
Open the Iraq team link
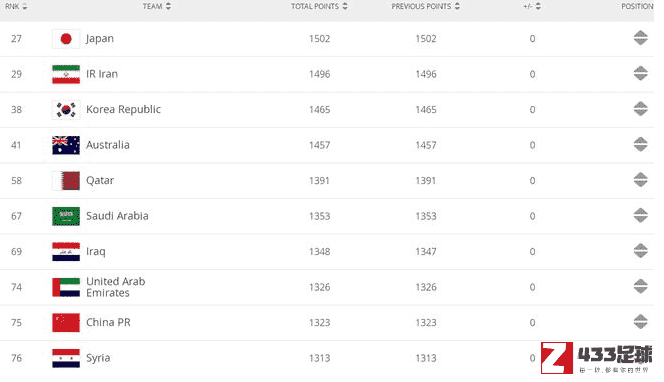click(96, 252)
